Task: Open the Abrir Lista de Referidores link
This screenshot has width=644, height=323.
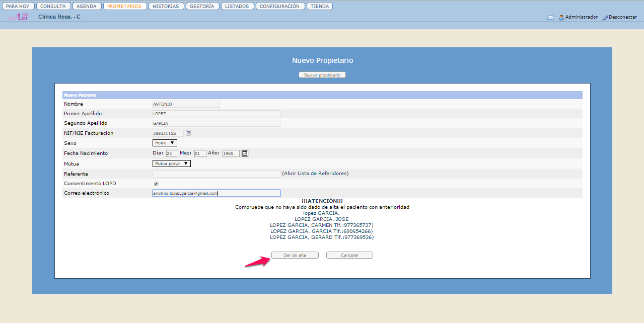Action: point(315,174)
